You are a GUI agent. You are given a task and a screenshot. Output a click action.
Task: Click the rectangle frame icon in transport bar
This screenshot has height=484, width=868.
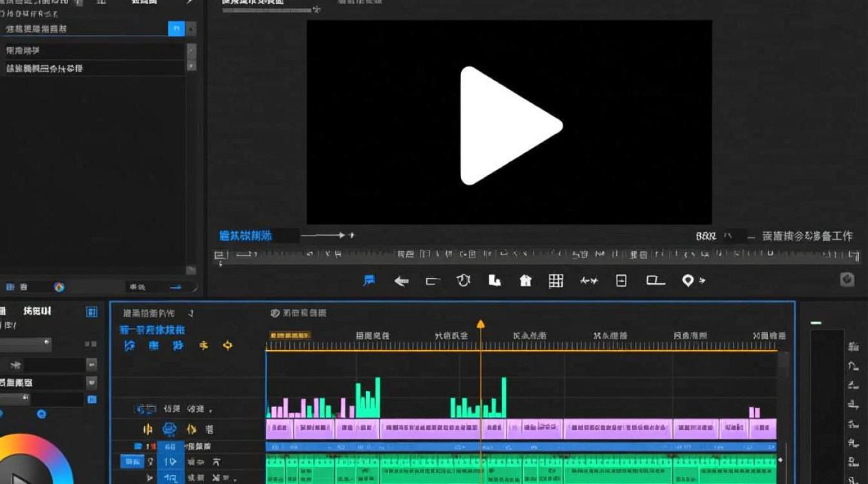pyautogui.click(x=656, y=281)
